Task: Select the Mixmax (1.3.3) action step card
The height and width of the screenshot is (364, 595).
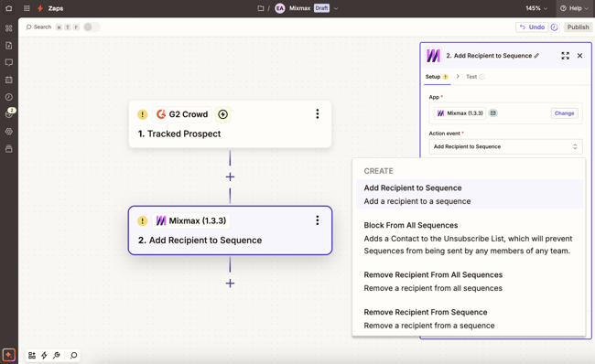Action: coord(230,230)
